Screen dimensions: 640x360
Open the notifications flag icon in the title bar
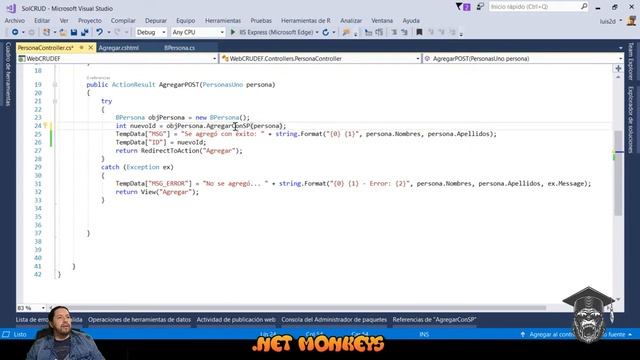point(463,7)
